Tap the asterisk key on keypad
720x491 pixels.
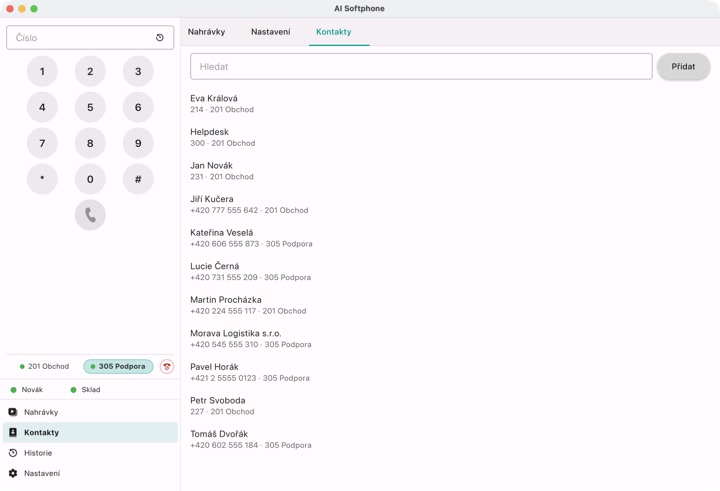click(x=42, y=179)
